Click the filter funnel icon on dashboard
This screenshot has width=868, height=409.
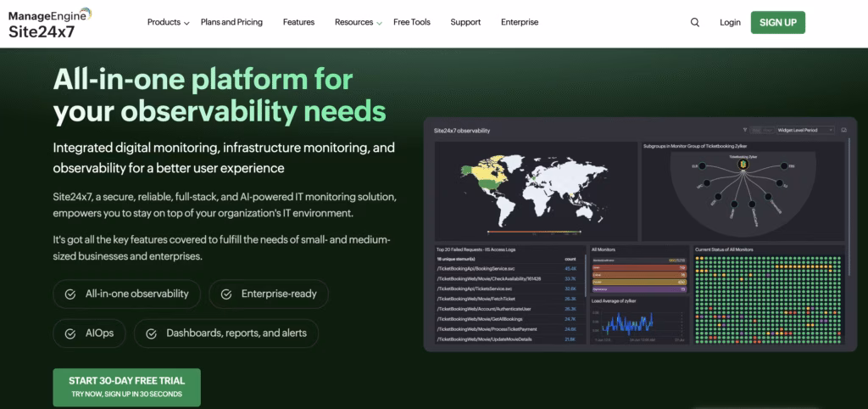pyautogui.click(x=745, y=131)
